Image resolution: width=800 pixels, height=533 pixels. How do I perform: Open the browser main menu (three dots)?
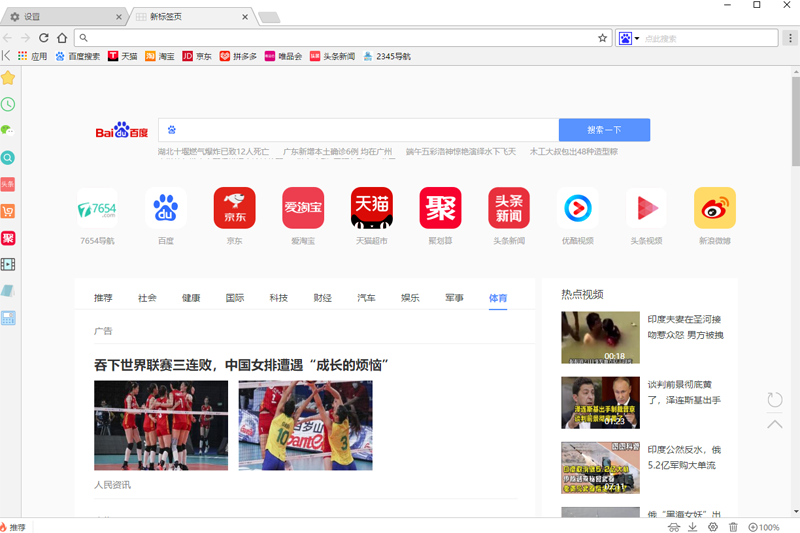click(x=789, y=38)
